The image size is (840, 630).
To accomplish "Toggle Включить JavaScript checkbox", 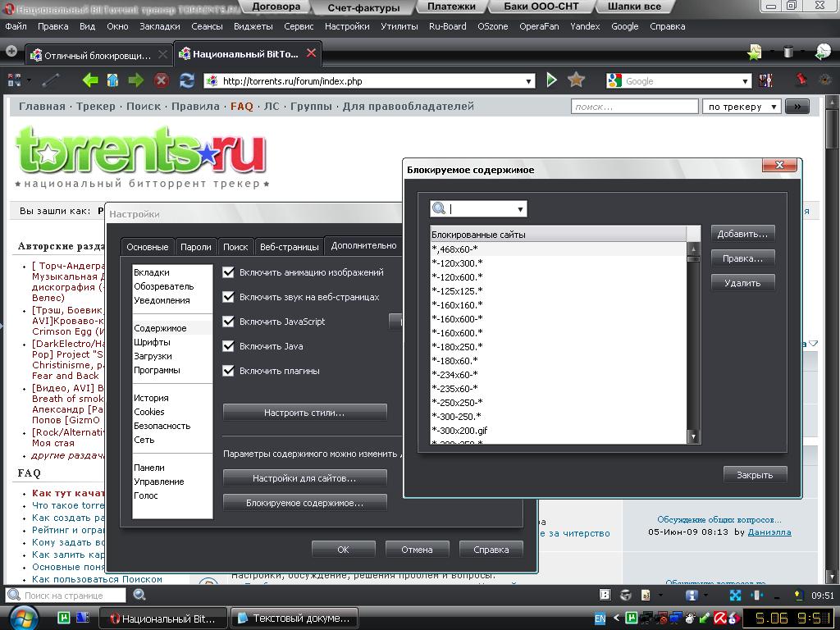I will click(x=228, y=322).
